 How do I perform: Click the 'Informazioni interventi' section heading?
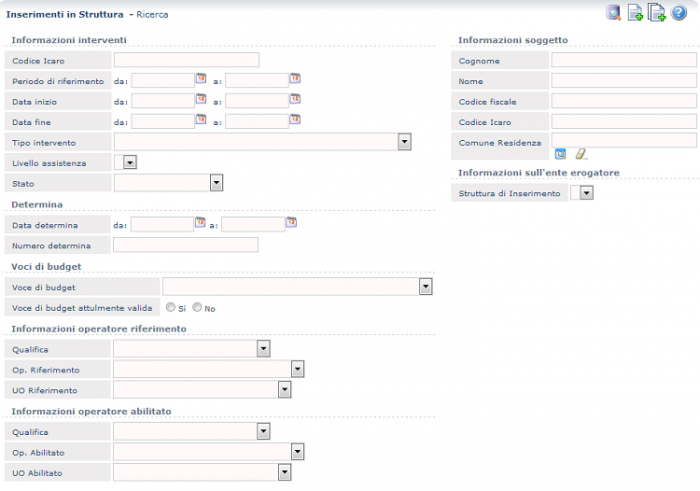pos(69,40)
